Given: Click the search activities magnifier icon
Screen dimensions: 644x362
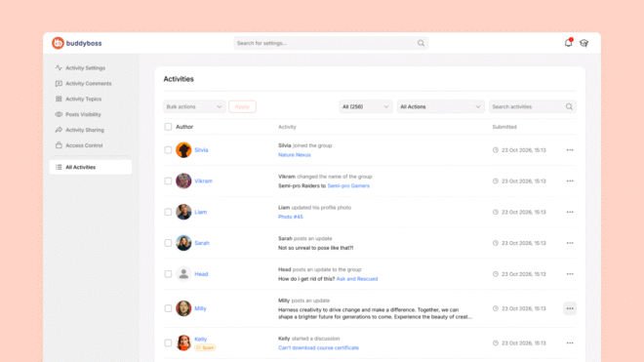Looking at the screenshot, I should [569, 106].
